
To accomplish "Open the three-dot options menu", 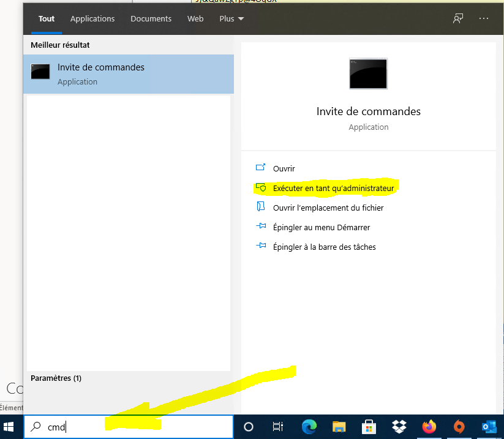I will click(484, 18).
